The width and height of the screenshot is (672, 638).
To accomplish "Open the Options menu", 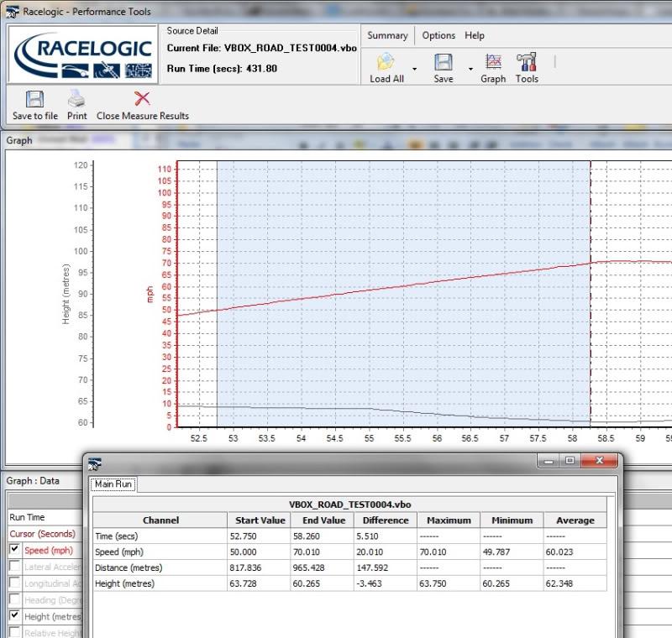I will (x=438, y=36).
